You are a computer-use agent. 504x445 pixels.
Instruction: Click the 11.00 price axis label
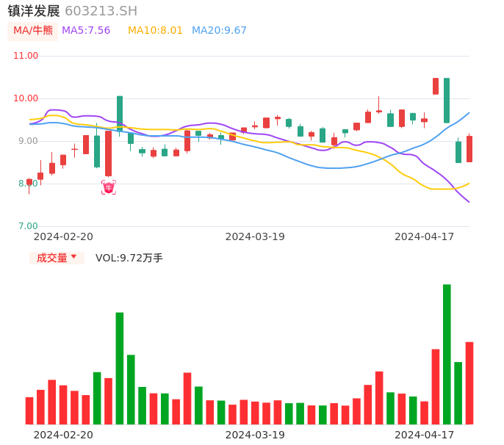[26, 56]
